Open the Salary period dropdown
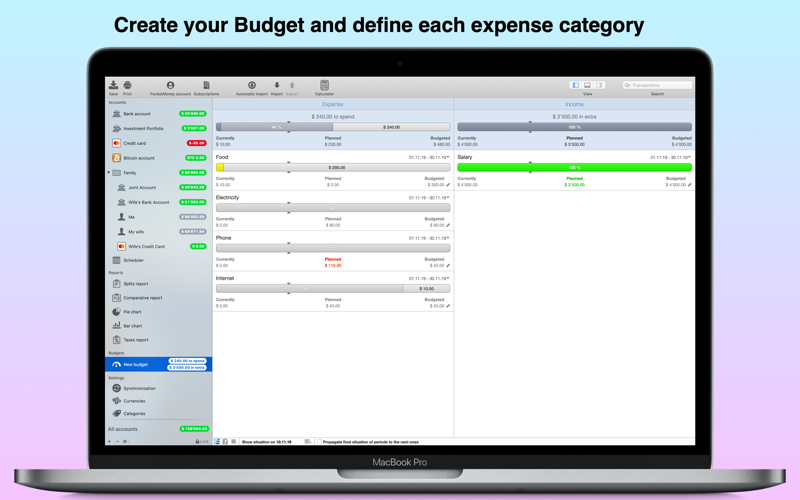This screenshot has width=800, height=500. (x=671, y=157)
